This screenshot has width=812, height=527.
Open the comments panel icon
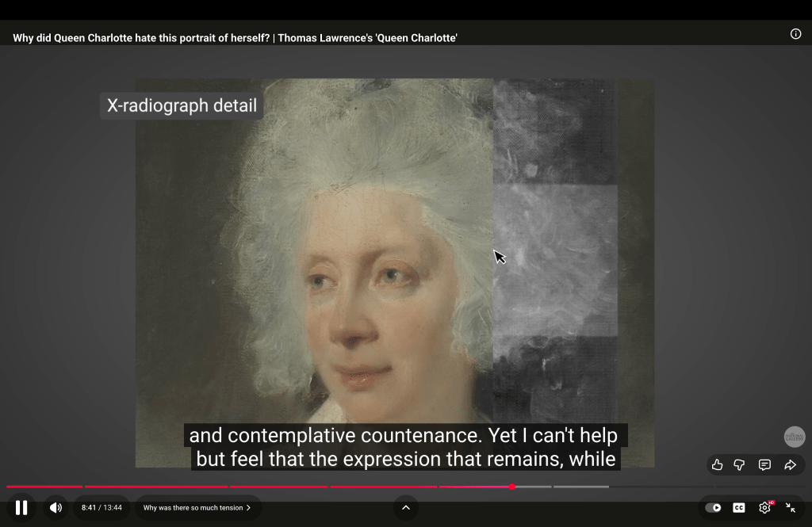click(764, 465)
